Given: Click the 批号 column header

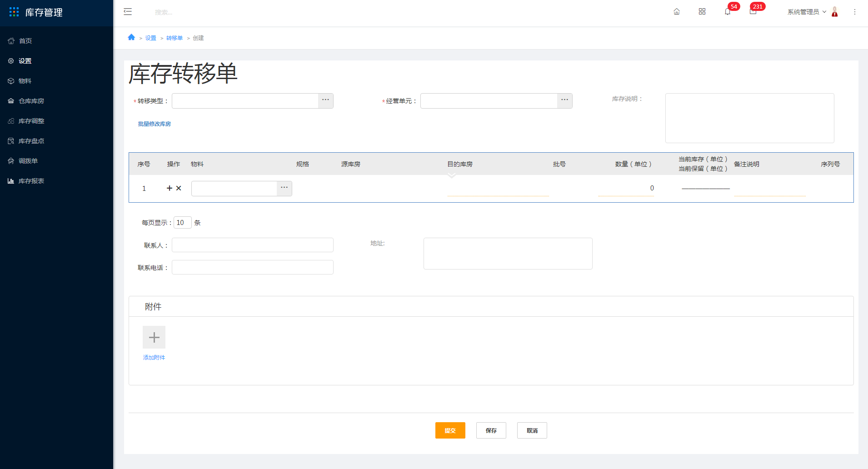Looking at the screenshot, I should tap(559, 164).
